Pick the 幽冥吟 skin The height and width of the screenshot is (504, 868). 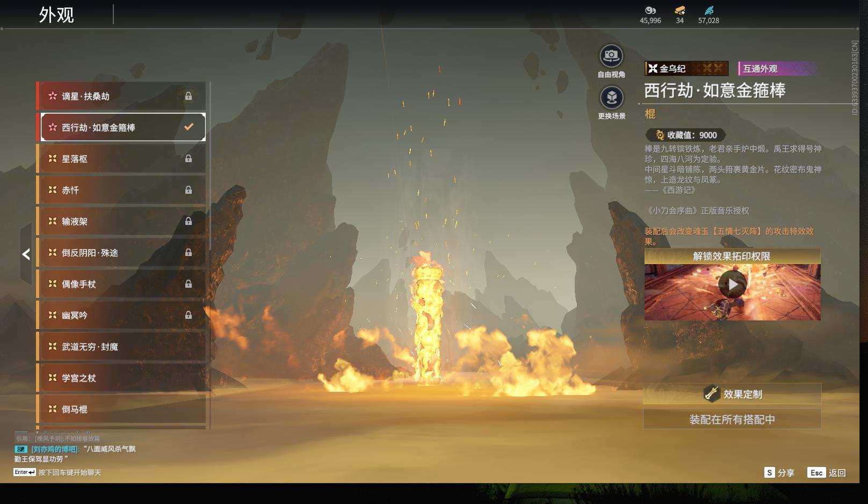click(121, 315)
